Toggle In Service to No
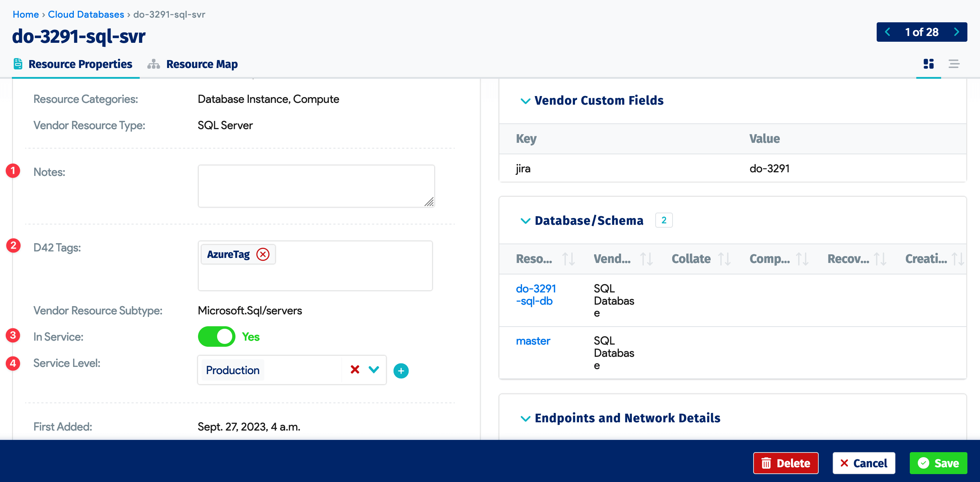Screen dimensions: 980x482 [x=216, y=336]
